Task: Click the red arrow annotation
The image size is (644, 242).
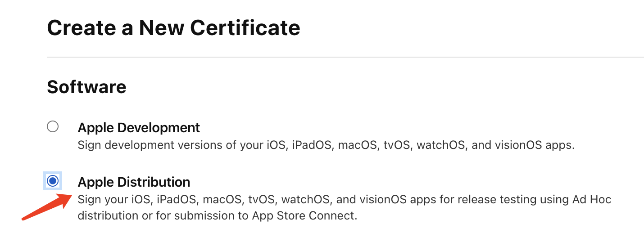Action: pos(47,207)
